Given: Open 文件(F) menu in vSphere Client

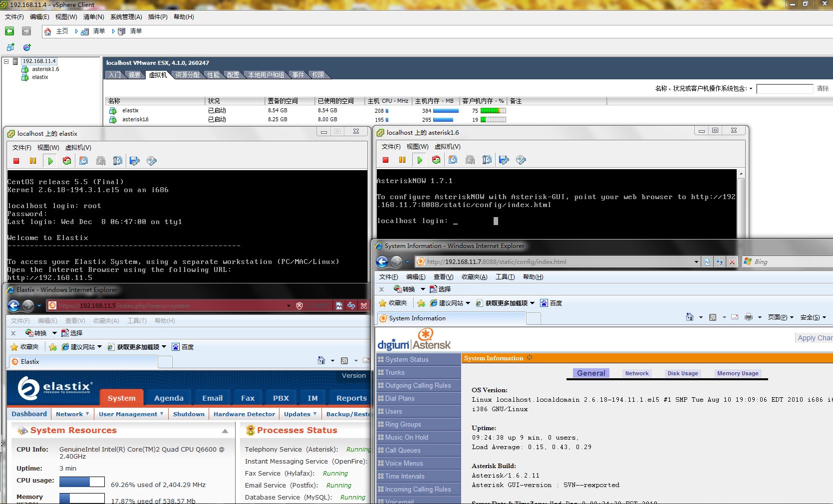Looking at the screenshot, I should [x=14, y=17].
